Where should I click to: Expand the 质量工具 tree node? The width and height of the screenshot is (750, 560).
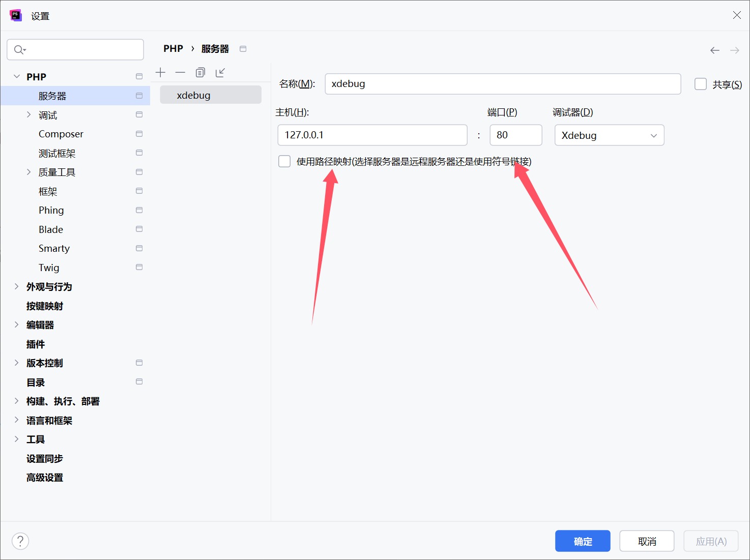29,172
